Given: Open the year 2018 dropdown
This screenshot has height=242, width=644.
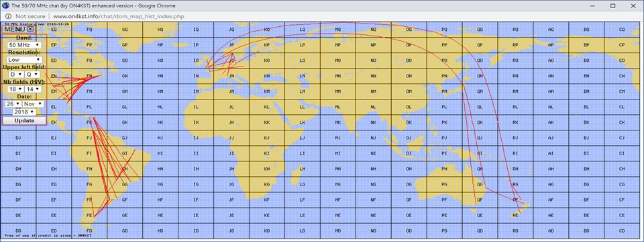Looking at the screenshot, I should pos(24,112).
